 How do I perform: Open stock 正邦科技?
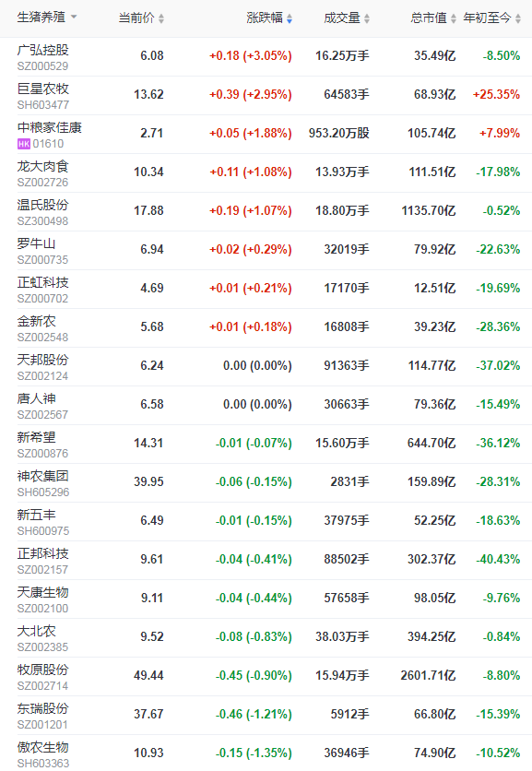(42, 553)
